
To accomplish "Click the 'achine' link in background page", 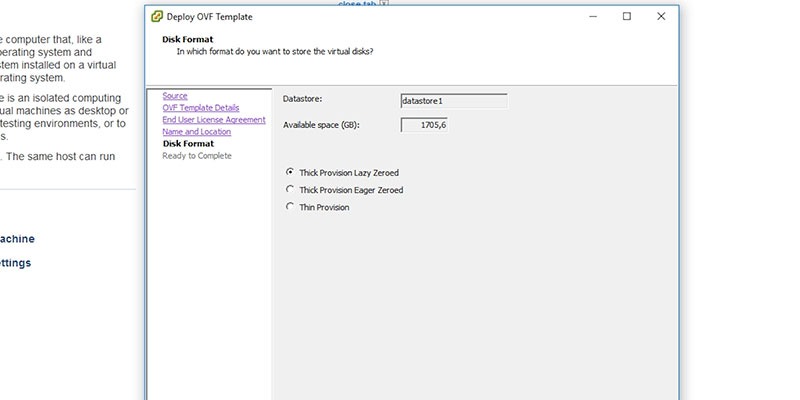I will [x=17, y=239].
